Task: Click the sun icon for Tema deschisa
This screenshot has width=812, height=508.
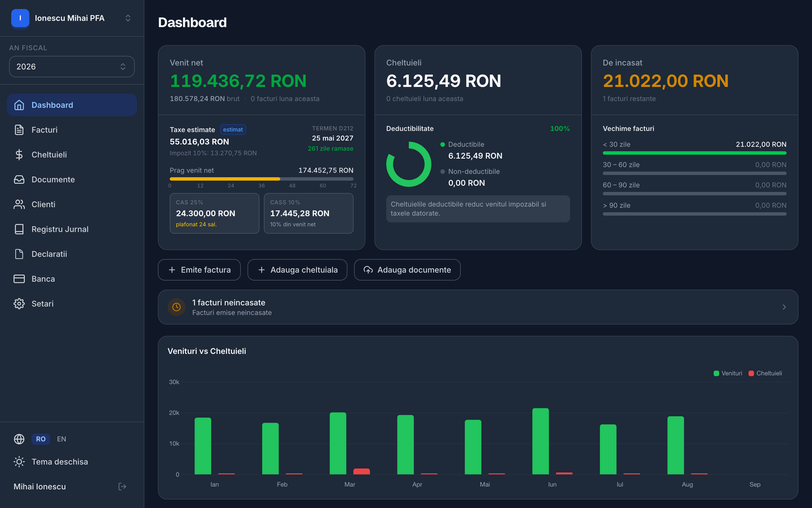Action: (19, 462)
